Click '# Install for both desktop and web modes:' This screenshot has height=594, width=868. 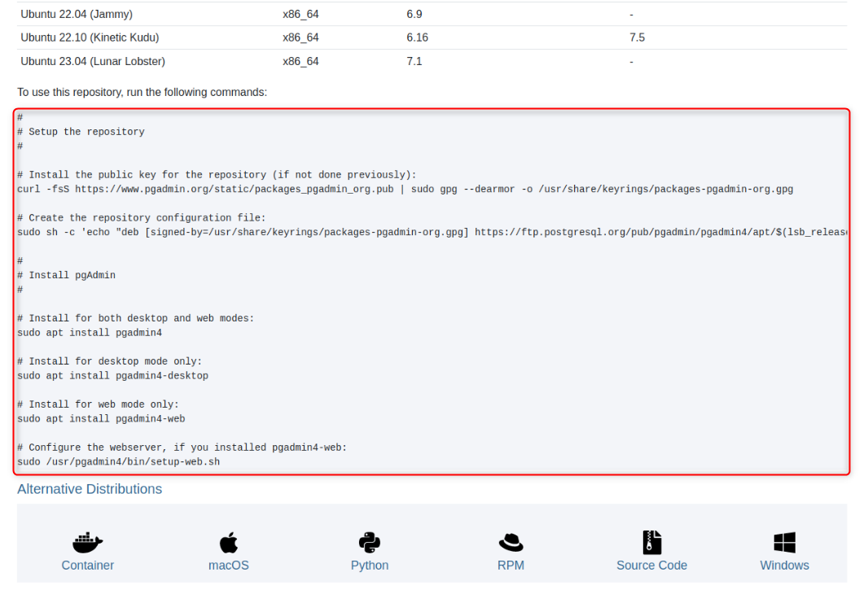coord(136,319)
